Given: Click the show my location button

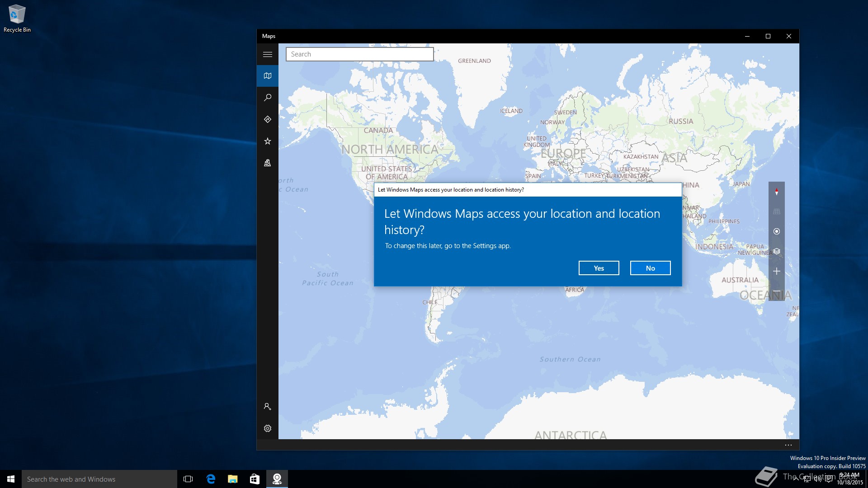Looking at the screenshot, I should point(777,231).
